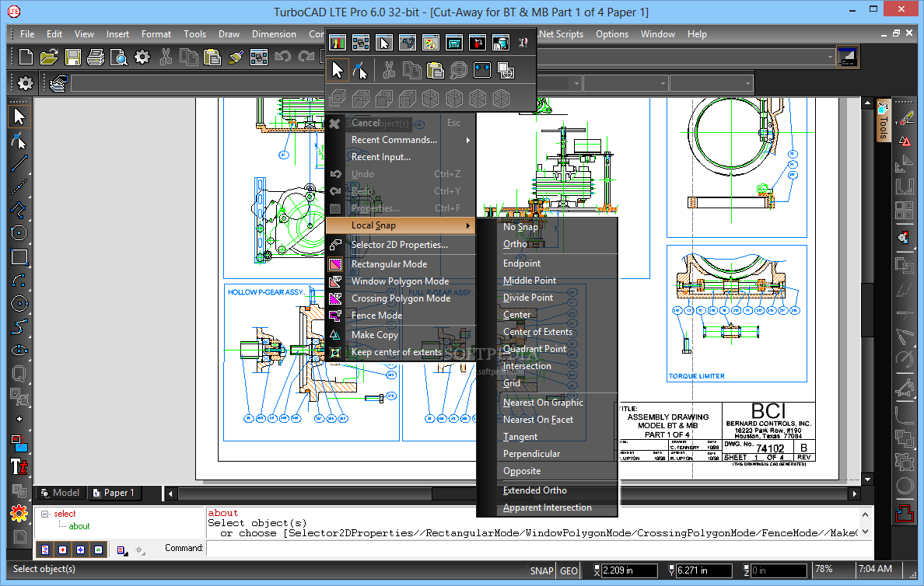Switch to the Paper 1 tab

click(115, 493)
